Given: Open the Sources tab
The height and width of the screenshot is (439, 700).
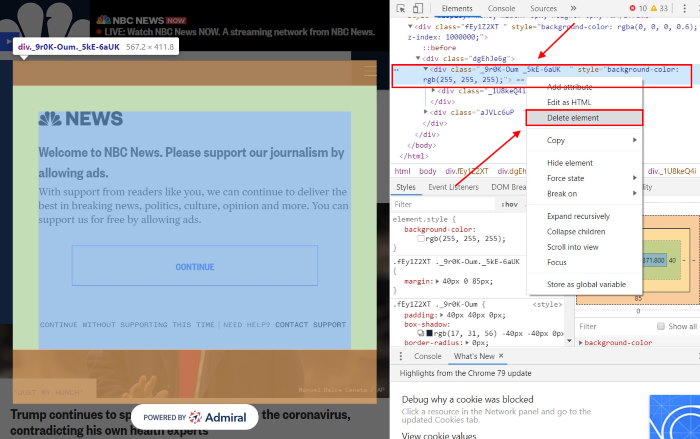Looking at the screenshot, I should tap(543, 8).
